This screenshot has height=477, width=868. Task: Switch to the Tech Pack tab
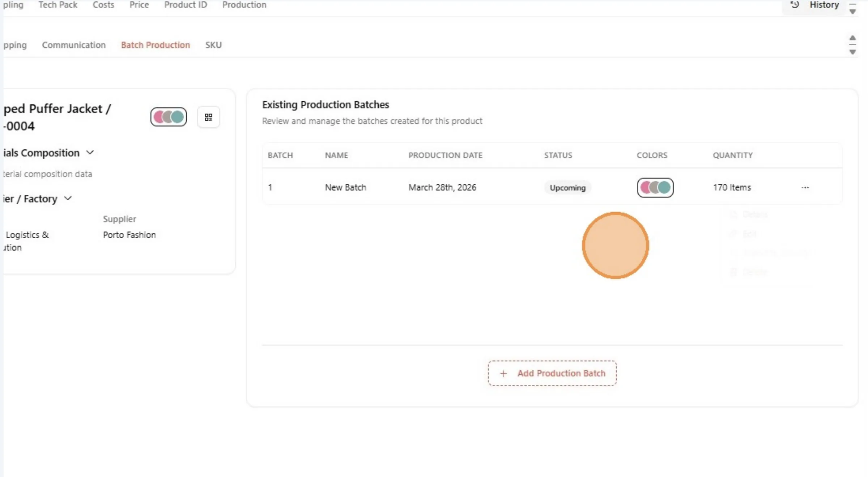point(58,5)
